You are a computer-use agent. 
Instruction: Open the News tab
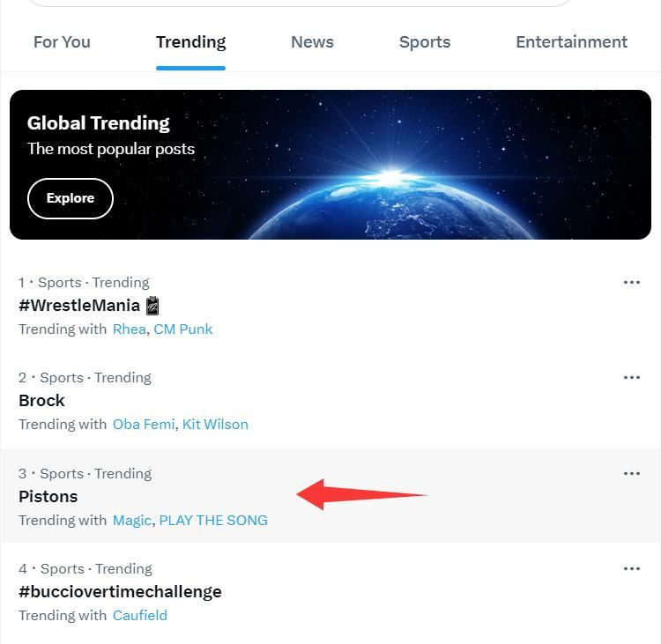[x=312, y=42]
